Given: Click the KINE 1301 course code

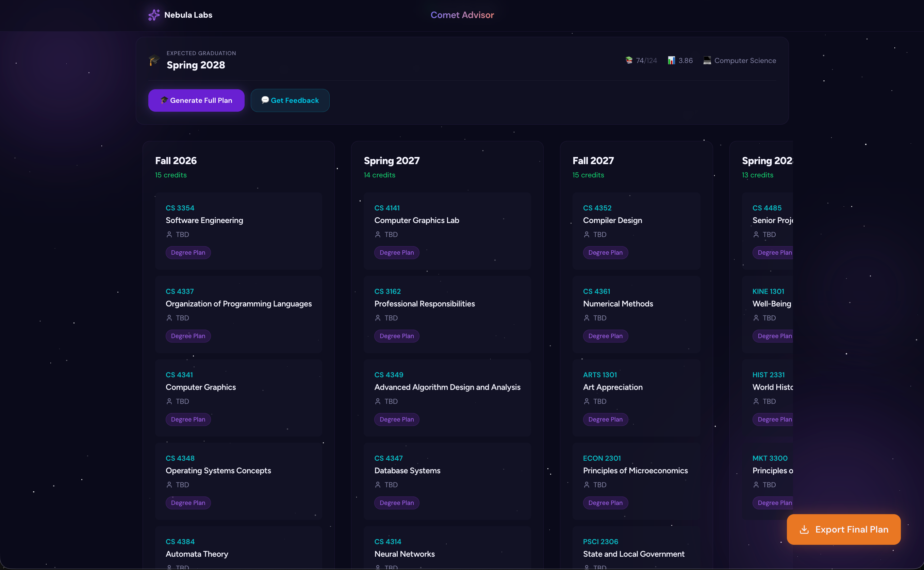Looking at the screenshot, I should click(768, 291).
